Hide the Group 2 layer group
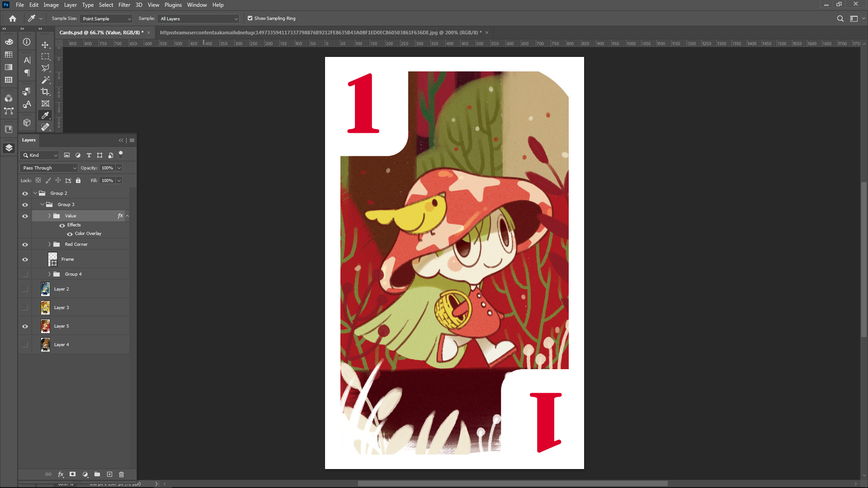 (x=25, y=193)
